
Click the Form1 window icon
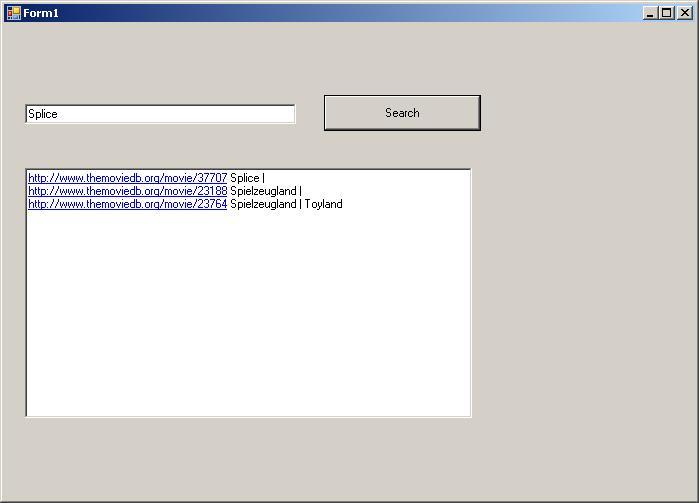coord(13,13)
